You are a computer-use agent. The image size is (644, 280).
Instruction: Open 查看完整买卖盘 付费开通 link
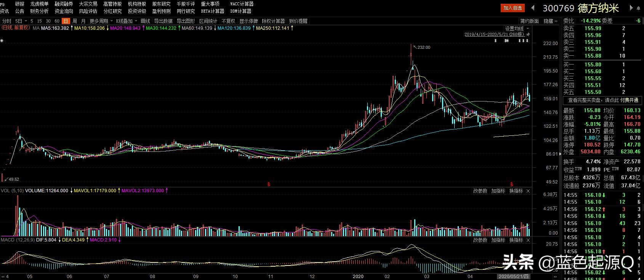603,100
